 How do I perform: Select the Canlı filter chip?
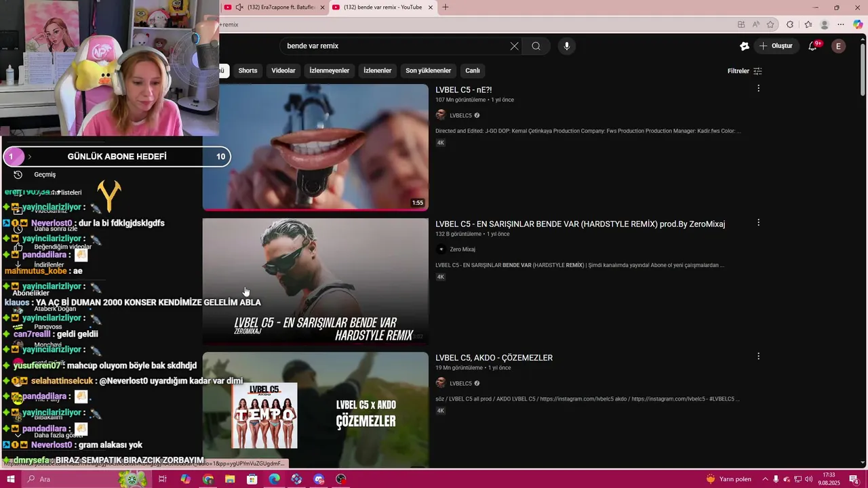[x=473, y=70]
